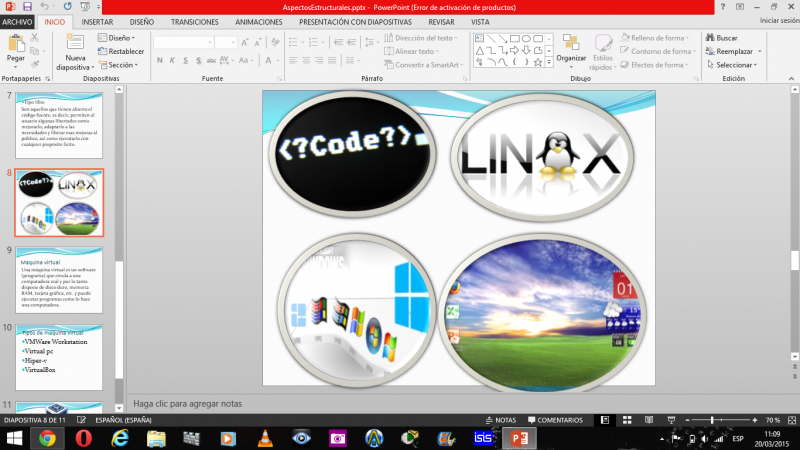Select slide 10 thumbnail with VMWare Workstation
The image size is (800, 450).
(59, 357)
